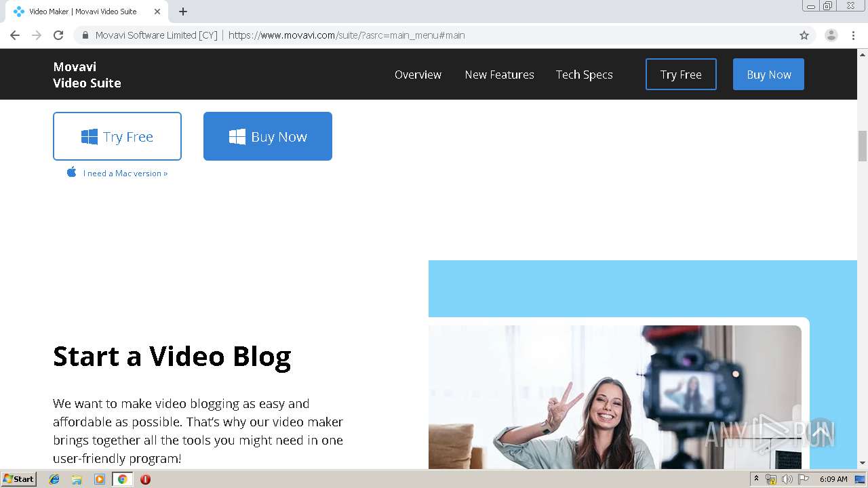Click the scrollbar up arrow
This screenshot has width=868, height=488.
click(863, 55)
